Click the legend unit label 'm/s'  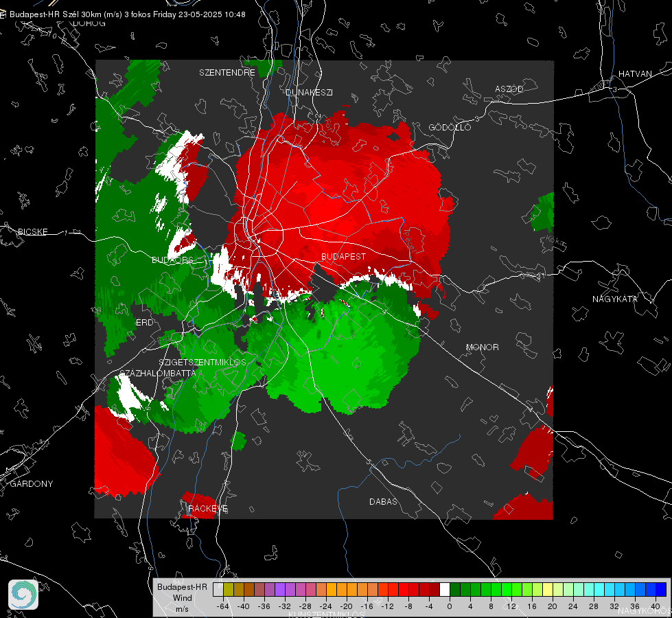pyautogui.click(x=182, y=608)
